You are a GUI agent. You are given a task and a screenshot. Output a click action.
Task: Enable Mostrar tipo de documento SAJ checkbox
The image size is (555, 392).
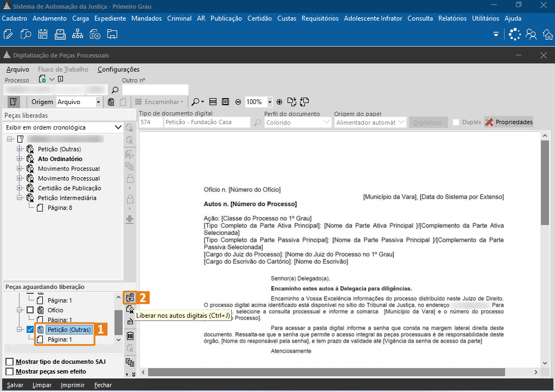[x=10, y=362]
